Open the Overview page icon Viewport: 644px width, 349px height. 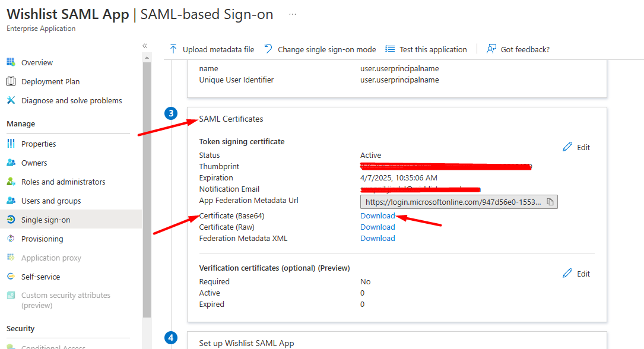coord(11,62)
